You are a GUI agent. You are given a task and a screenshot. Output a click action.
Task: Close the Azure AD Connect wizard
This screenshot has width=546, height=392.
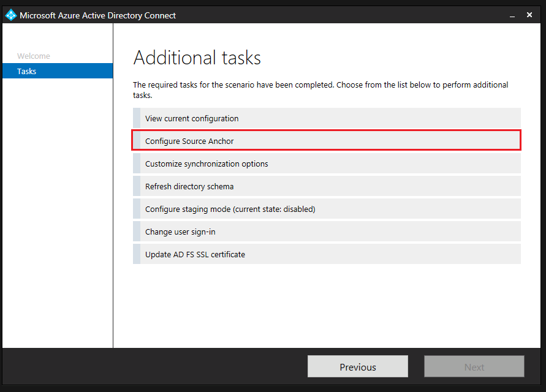click(x=529, y=15)
